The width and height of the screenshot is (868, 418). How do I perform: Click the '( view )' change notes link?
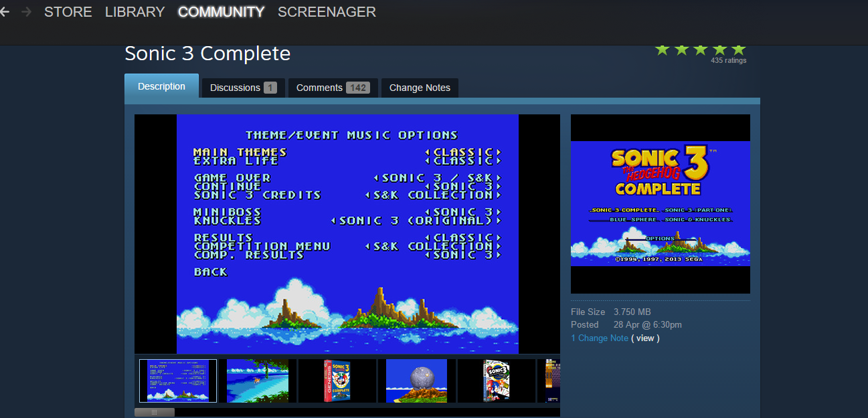pyautogui.click(x=645, y=338)
